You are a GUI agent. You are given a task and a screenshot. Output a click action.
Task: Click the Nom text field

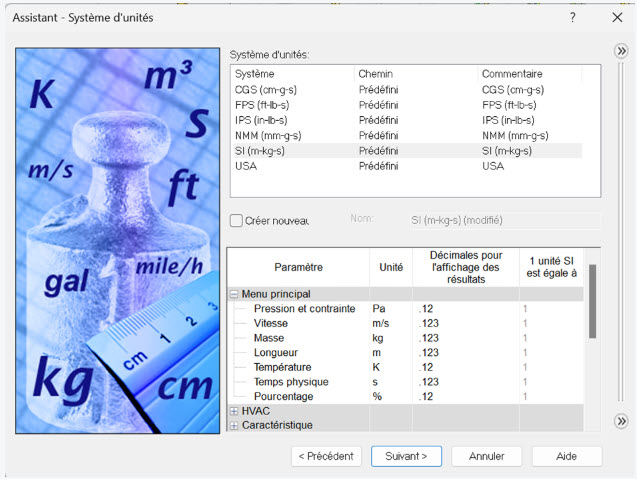coord(503,220)
